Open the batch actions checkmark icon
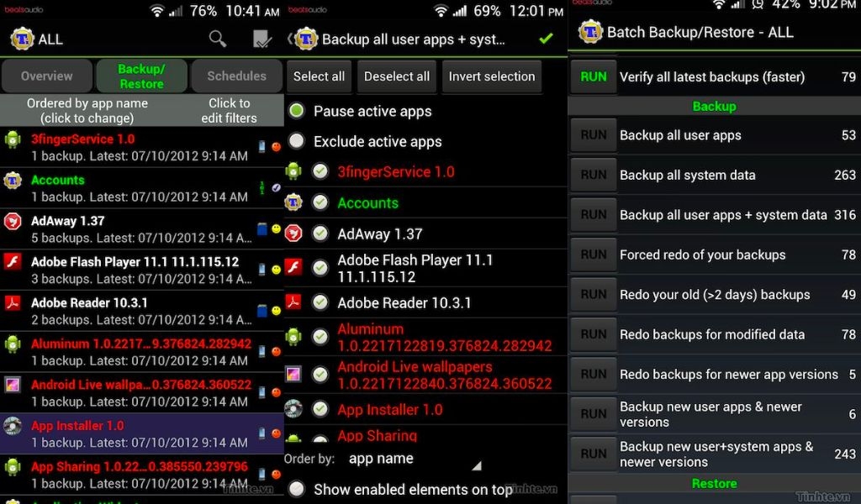The image size is (861, 504). tap(262, 39)
